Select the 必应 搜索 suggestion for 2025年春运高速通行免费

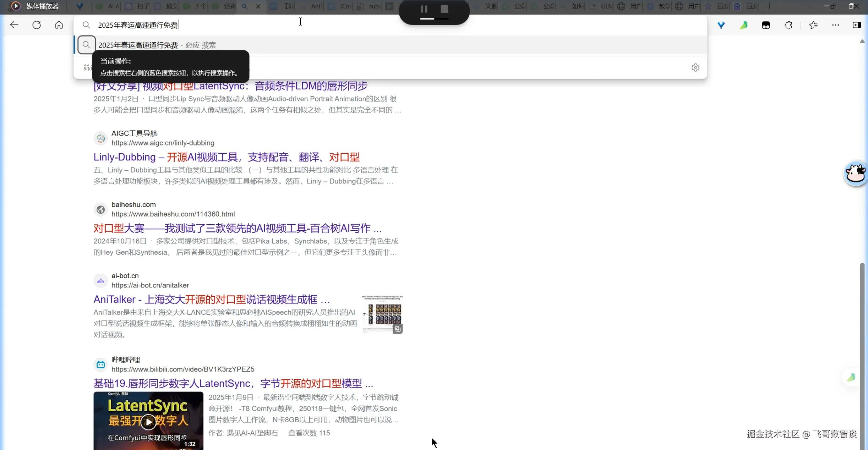click(x=157, y=45)
